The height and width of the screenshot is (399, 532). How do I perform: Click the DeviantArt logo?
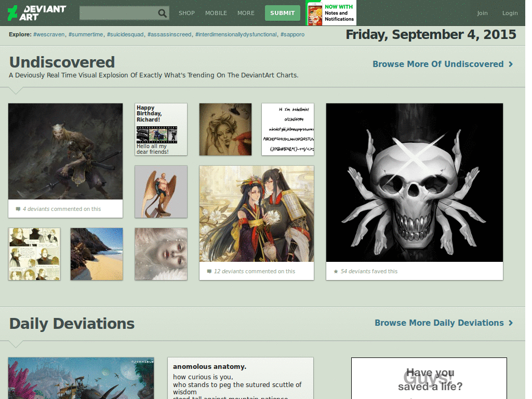(x=37, y=13)
